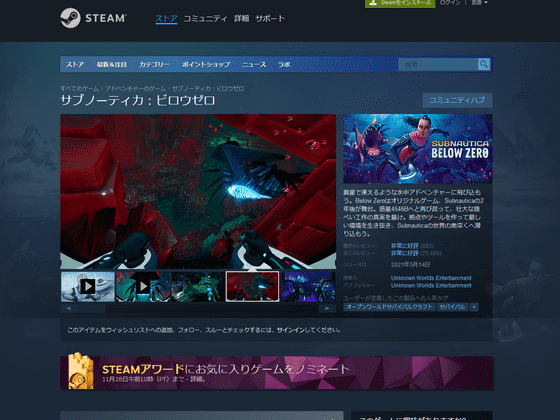
Task: Open the ラボ tab
Action: point(284,65)
